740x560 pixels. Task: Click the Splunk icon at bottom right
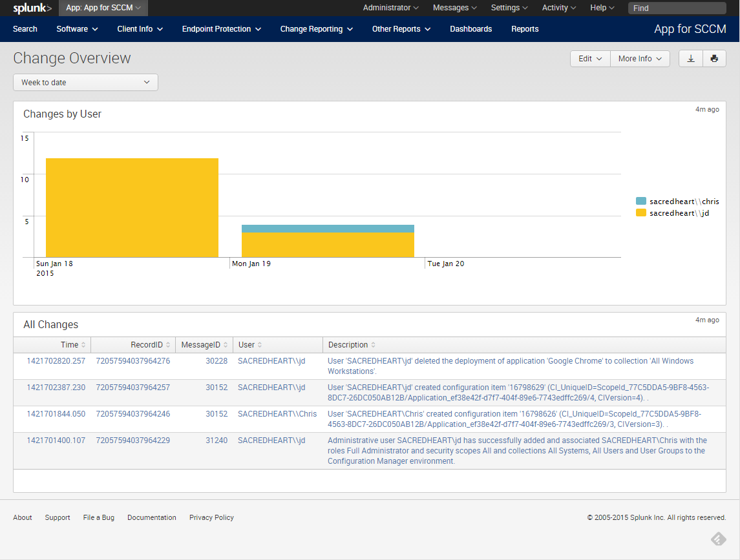[718, 539]
